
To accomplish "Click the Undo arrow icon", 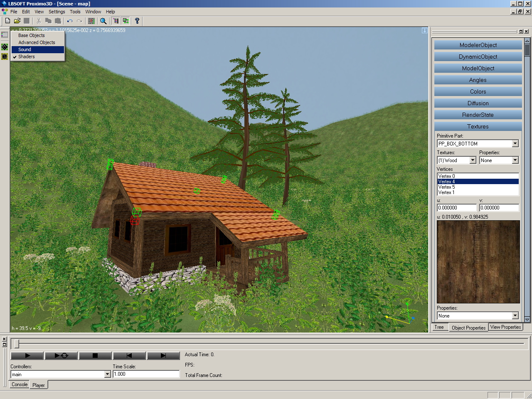I will [x=69, y=21].
